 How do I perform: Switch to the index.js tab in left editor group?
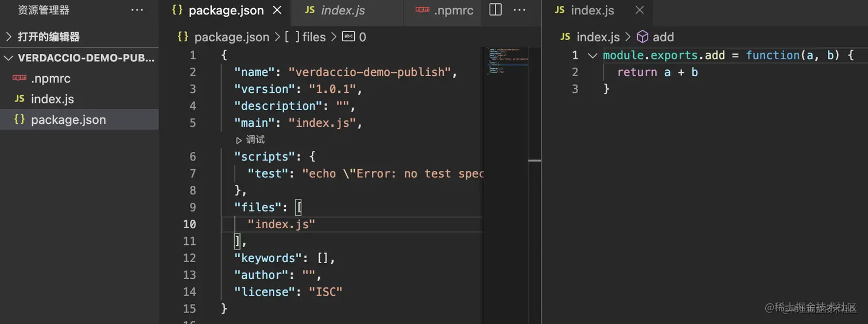point(342,10)
